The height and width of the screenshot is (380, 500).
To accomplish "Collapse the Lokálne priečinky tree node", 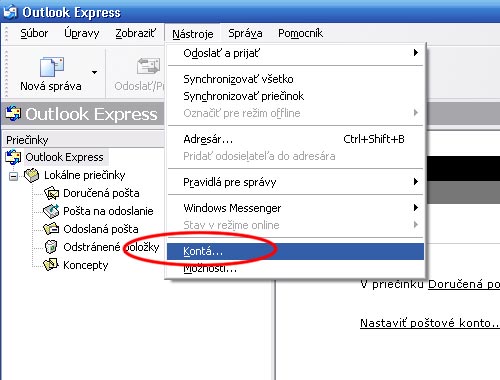I will tap(14, 176).
